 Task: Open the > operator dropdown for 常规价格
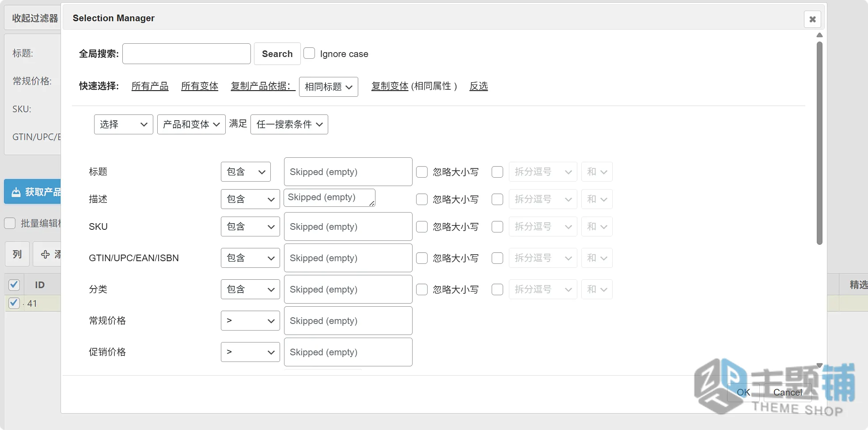pyautogui.click(x=250, y=321)
